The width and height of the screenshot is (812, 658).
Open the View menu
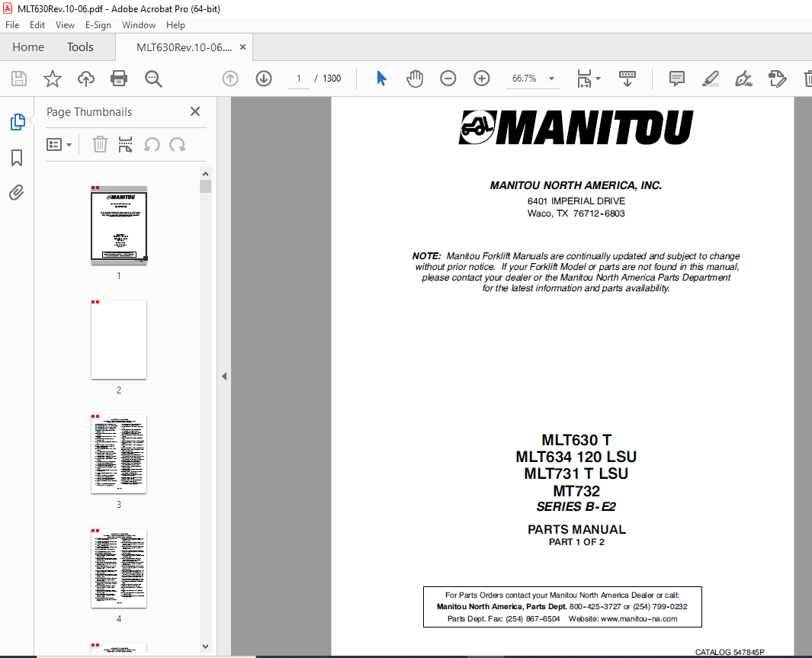(x=65, y=25)
